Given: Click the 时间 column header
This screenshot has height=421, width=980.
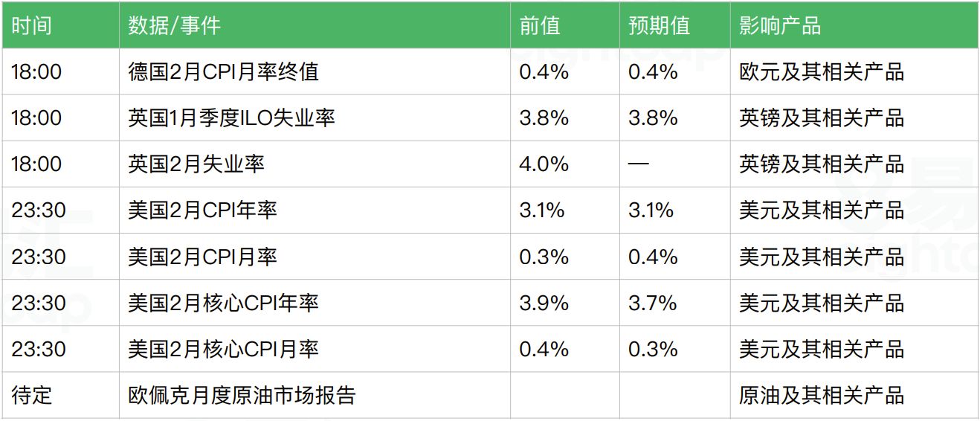Looking at the screenshot, I should point(60,25).
